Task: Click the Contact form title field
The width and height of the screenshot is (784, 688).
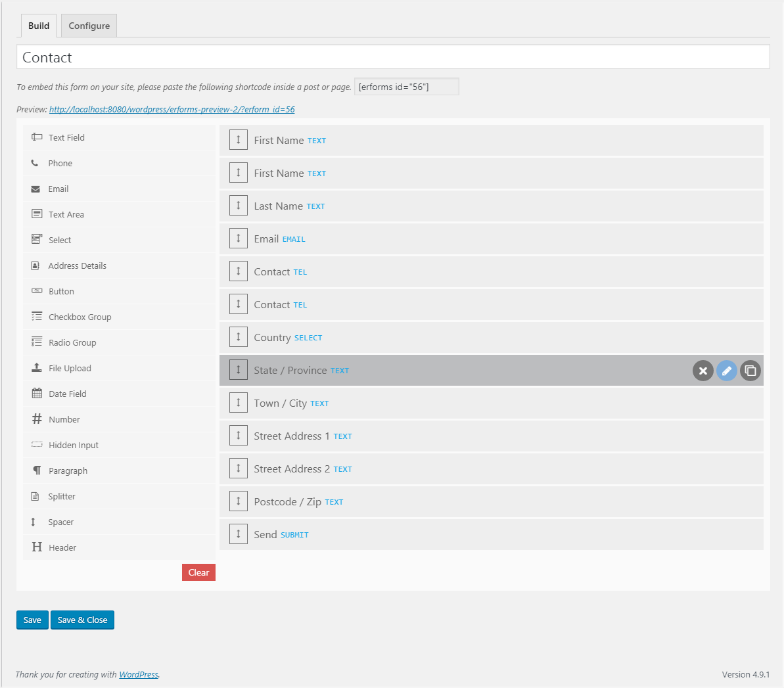Action: [393, 57]
